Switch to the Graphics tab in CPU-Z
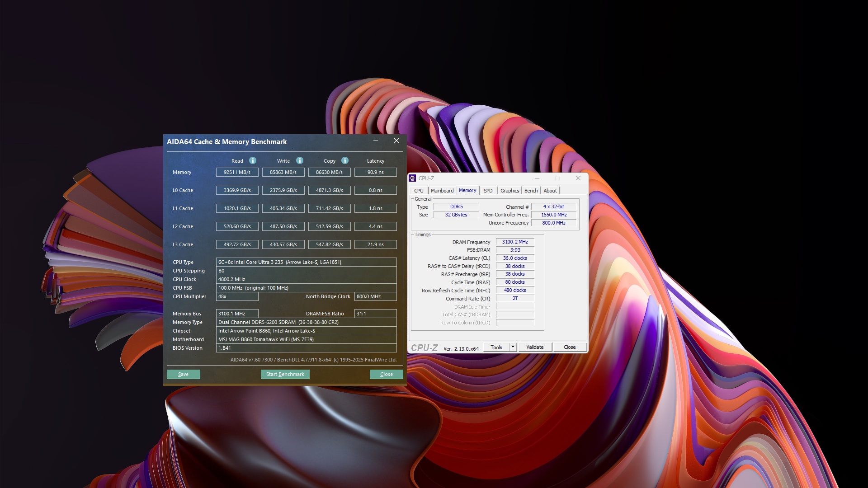The image size is (868, 488). pos(510,191)
